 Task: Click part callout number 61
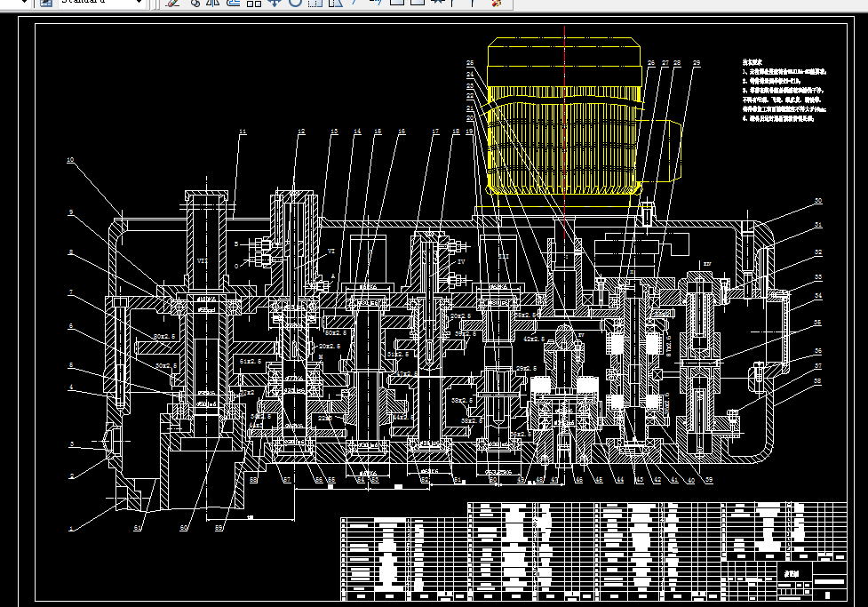[138, 529]
